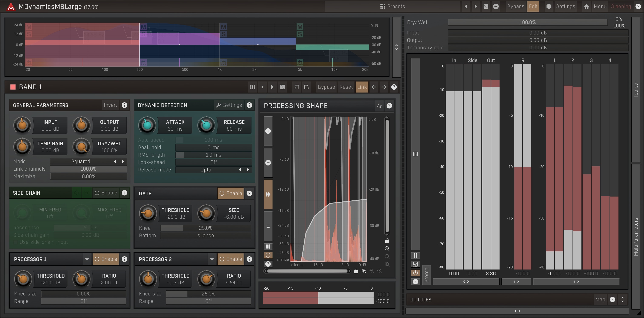Click the Processing Shape pause icon
The height and width of the screenshot is (318, 644).
tap(268, 247)
